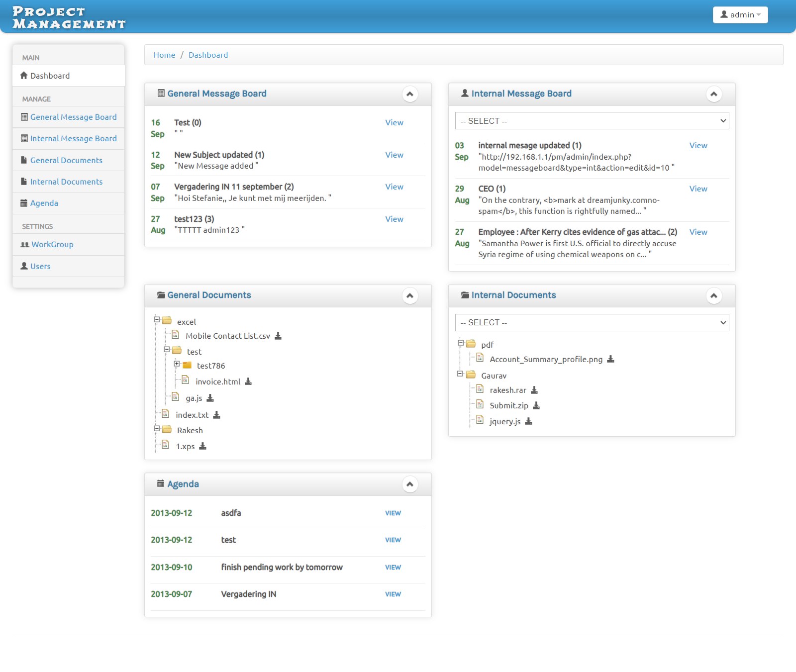This screenshot has height=672, width=796.
Task: Open the admin user menu
Action: click(740, 15)
